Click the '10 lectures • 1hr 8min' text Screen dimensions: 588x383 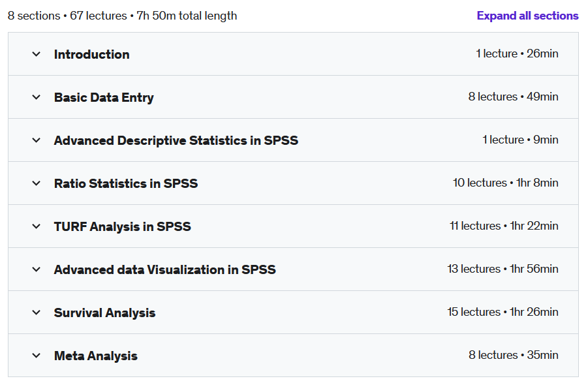click(x=506, y=183)
